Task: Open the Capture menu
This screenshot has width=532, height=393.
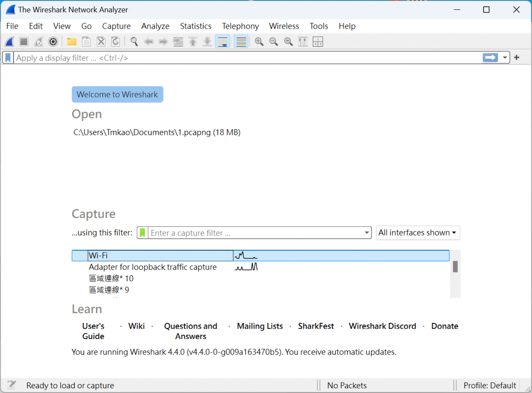Action: [116, 26]
